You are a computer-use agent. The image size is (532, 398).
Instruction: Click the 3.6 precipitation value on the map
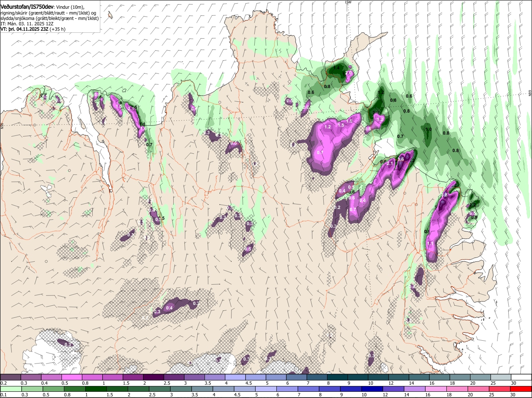click(x=401, y=159)
